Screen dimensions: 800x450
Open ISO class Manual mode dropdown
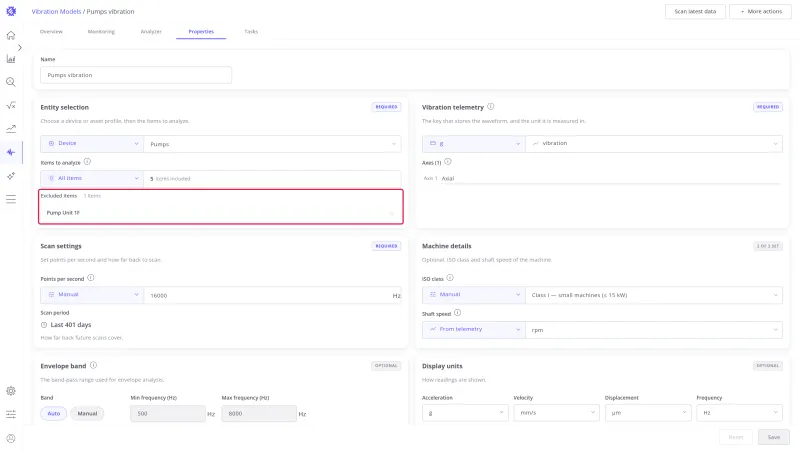[473, 294]
